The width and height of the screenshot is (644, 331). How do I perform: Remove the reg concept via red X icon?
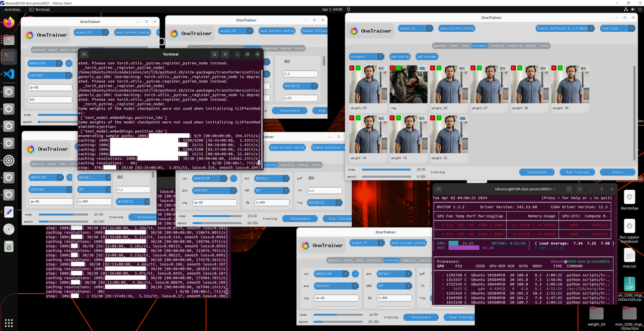[392, 67]
